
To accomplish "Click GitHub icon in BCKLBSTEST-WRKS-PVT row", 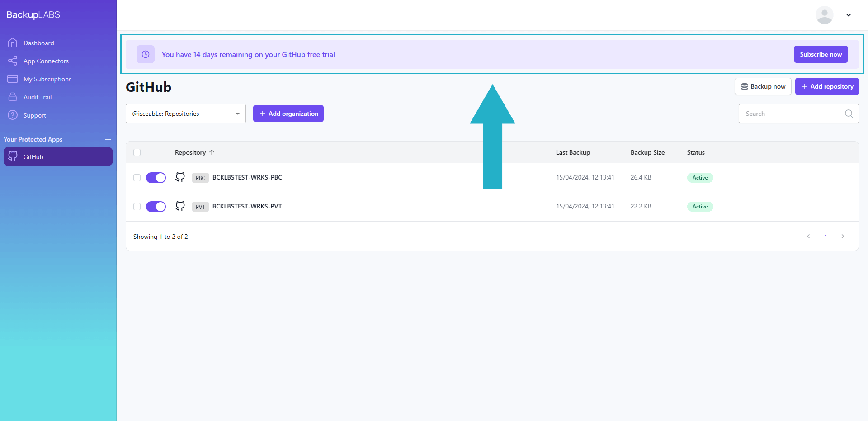I will coord(180,206).
